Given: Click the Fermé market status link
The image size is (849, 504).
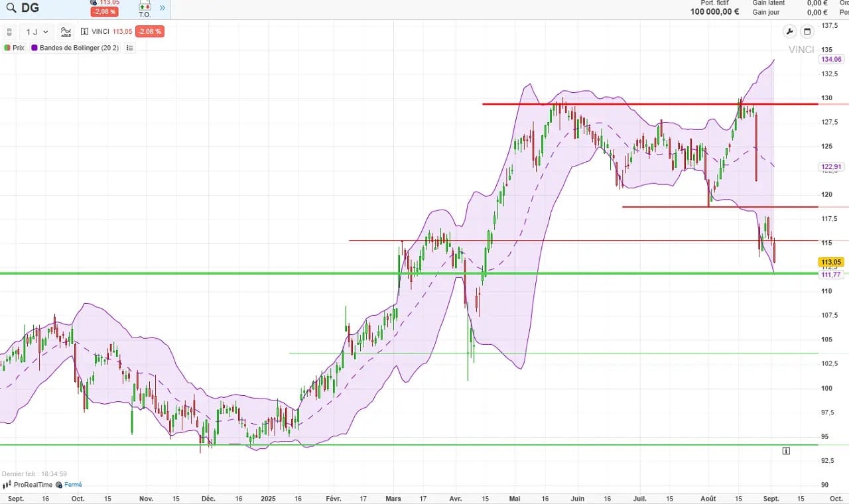Looking at the screenshot, I should pyautogui.click(x=73, y=485).
